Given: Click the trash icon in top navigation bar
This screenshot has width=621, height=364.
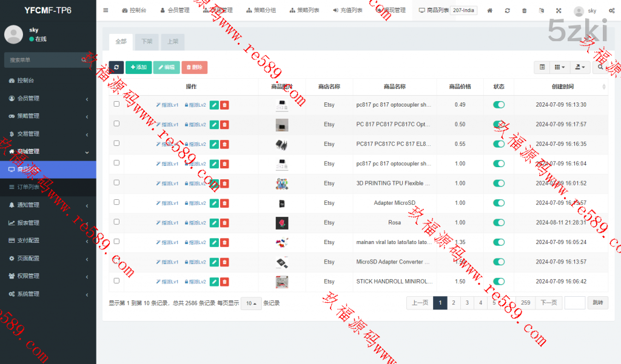Looking at the screenshot, I should click(525, 10).
